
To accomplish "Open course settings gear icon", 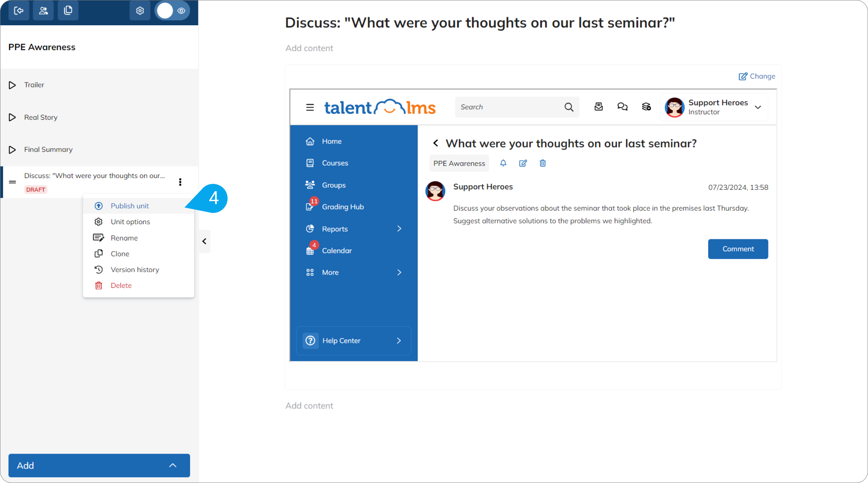I will click(x=140, y=11).
